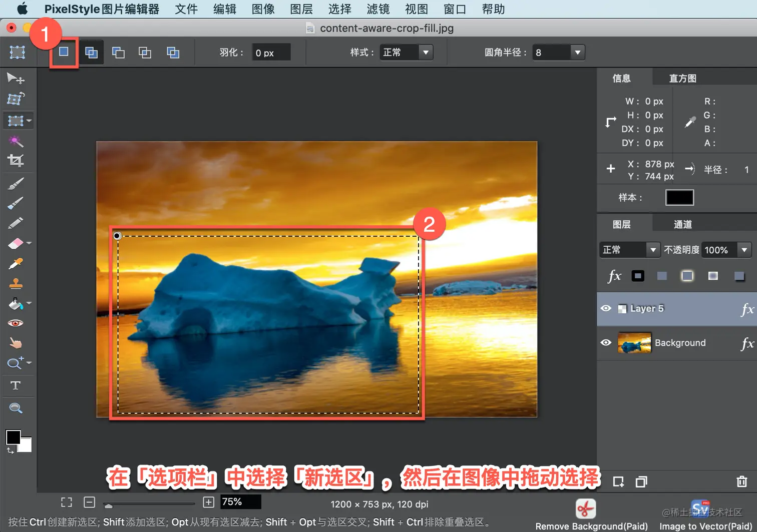Click the fx icon in the layer effects row
Image resolution: width=757 pixels, height=532 pixels.
tap(614, 276)
